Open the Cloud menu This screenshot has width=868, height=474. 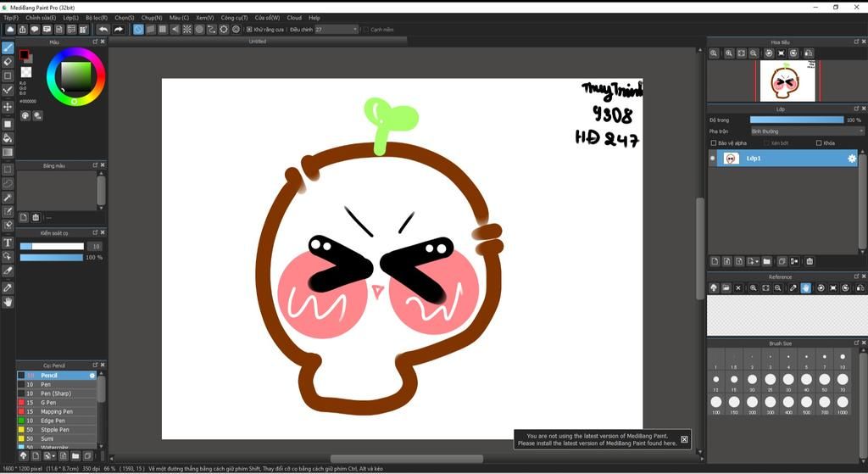[x=294, y=18]
